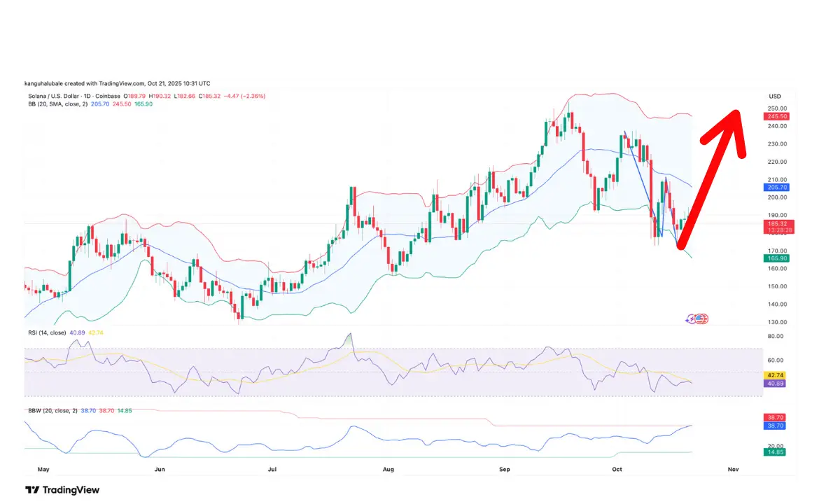This screenshot has height=504, width=840.
Task: Click the green 165.90 lower band tag
Action: click(x=776, y=259)
